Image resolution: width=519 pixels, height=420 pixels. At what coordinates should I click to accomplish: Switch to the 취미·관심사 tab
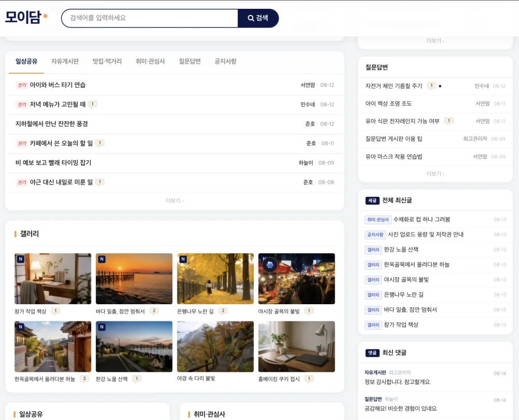pos(151,62)
